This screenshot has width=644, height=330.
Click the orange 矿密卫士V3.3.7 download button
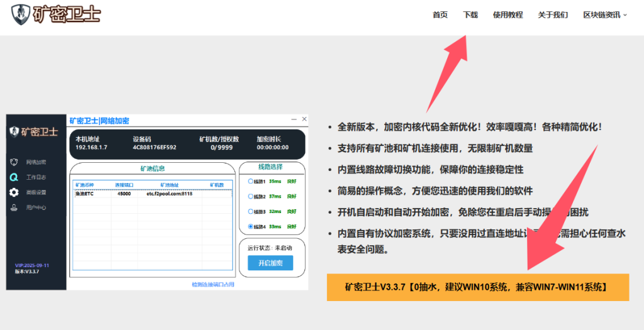(477, 287)
